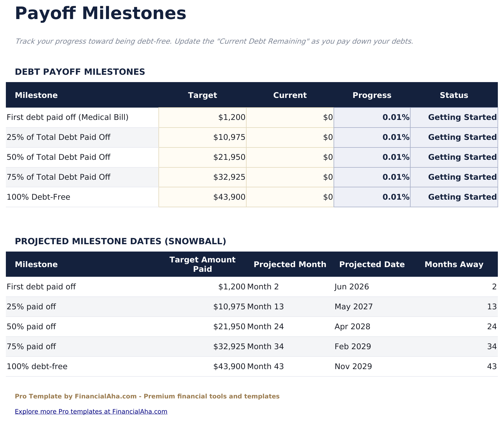Select the Target cell for 75% of Total Debt
Screen dimensions: 504x421
point(203,177)
